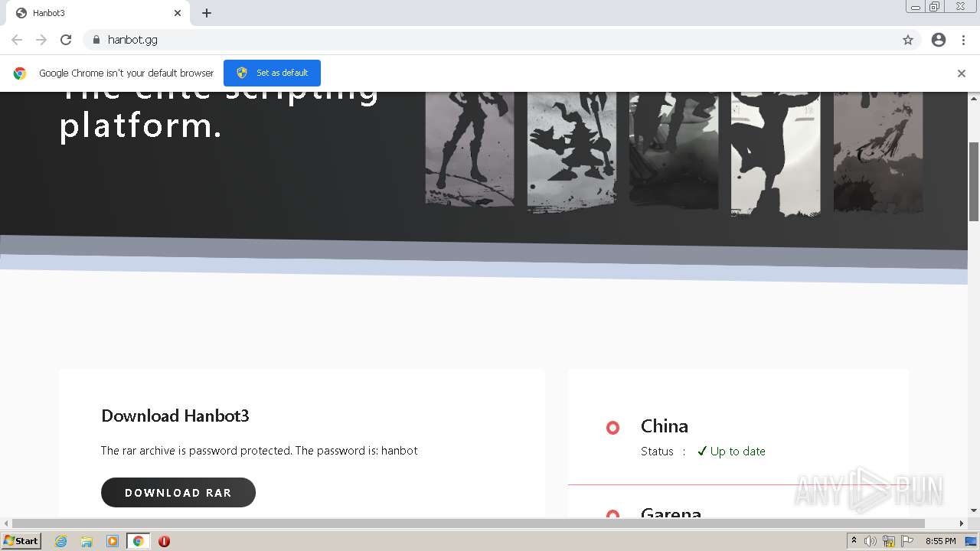Screen dimensions: 980x551
Task: Select the Hanbot3 browser tab
Action: click(98, 13)
